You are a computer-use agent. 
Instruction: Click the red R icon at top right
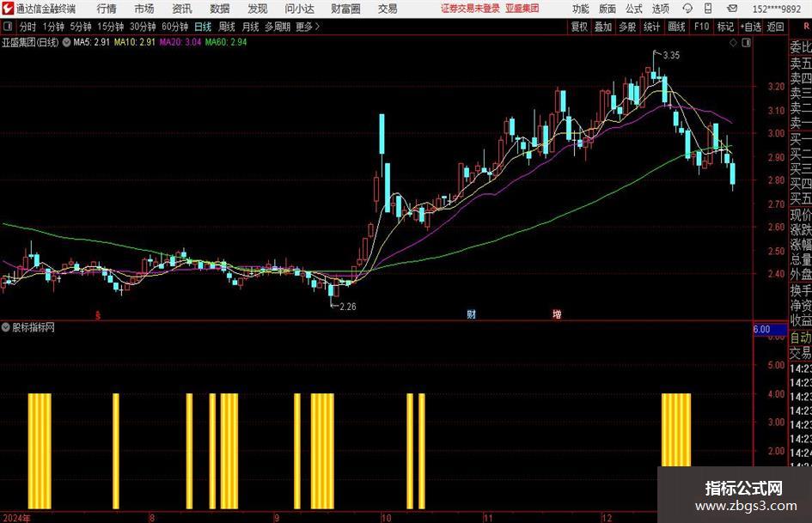point(806,27)
